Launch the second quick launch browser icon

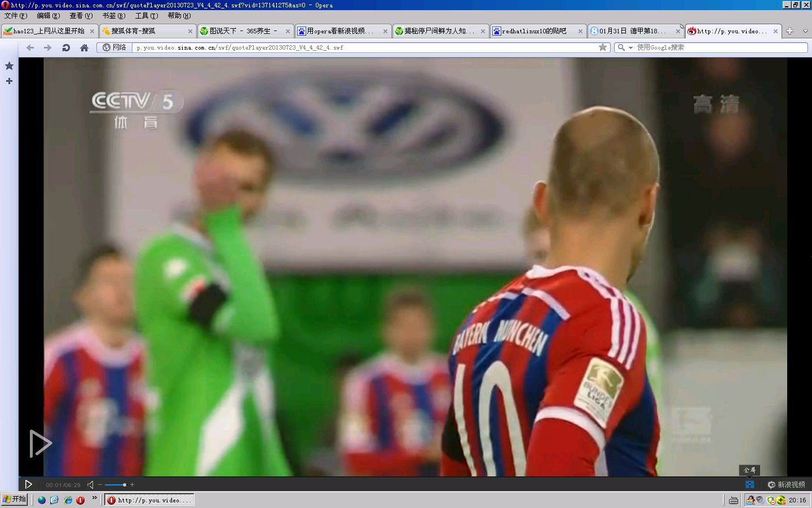[x=55, y=500]
